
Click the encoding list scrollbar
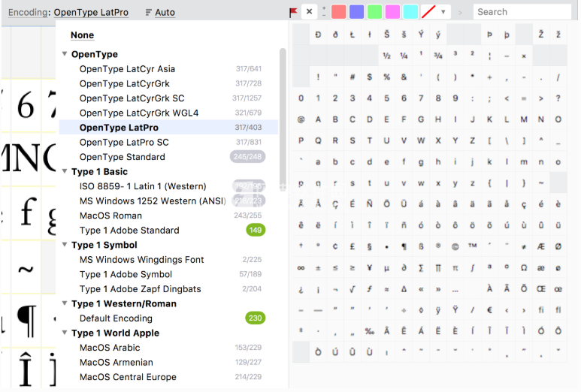click(283, 119)
